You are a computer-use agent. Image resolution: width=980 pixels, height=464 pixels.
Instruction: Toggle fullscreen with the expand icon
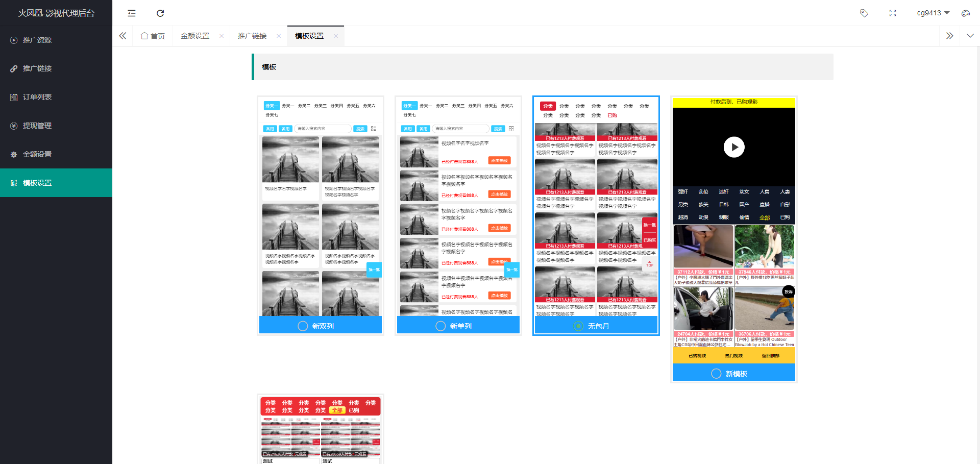(x=893, y=13)
